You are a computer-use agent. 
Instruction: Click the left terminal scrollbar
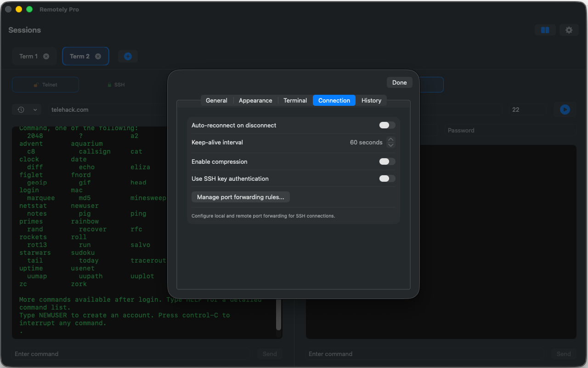(278, 315)
